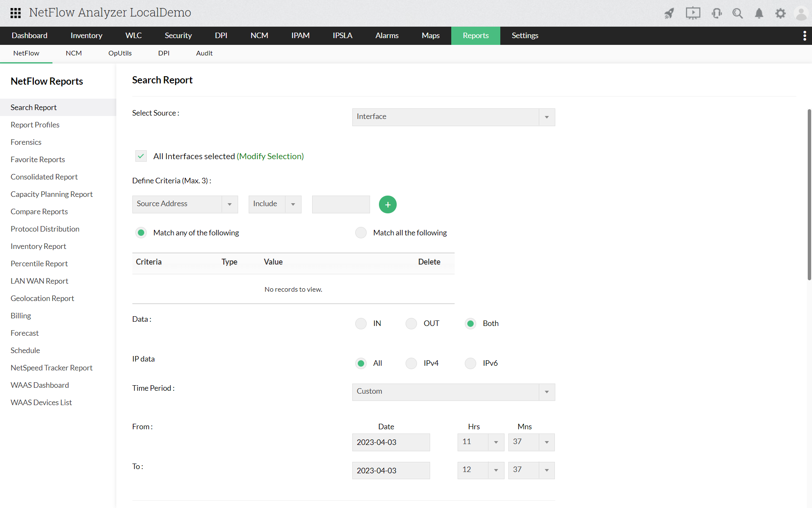Click the criteria value input field
Image resolution: width=812 pixels, height=508 pixels.
click(x=341, y=204)
